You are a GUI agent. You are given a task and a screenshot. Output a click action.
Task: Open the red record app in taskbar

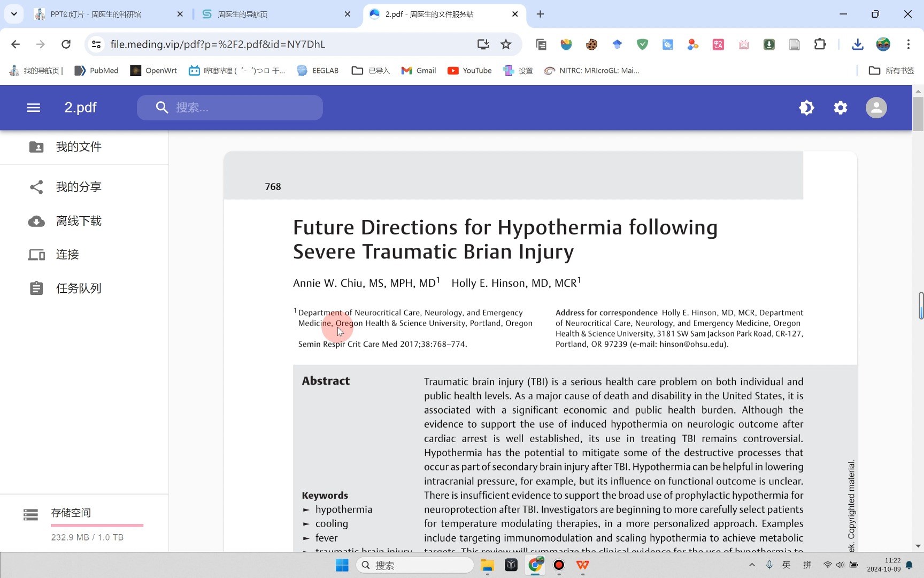point(559,565)
